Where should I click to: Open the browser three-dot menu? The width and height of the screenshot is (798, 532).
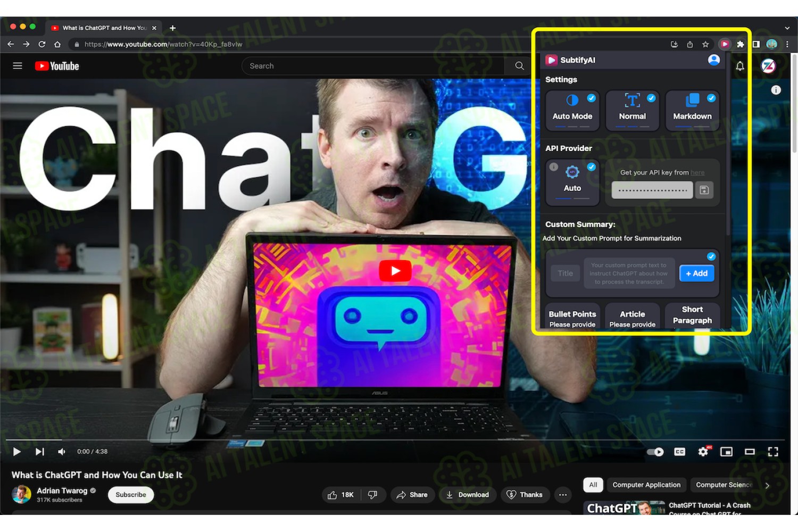[787, 44]
